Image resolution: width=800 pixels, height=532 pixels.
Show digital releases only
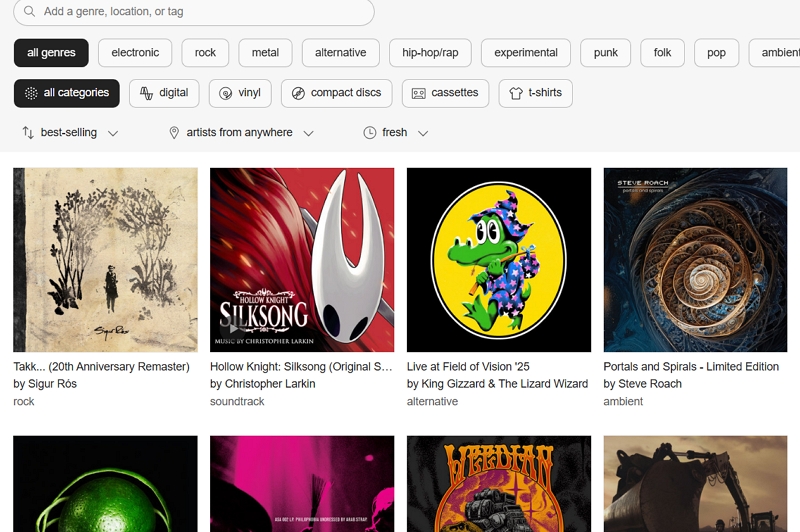tap(164, 93)
